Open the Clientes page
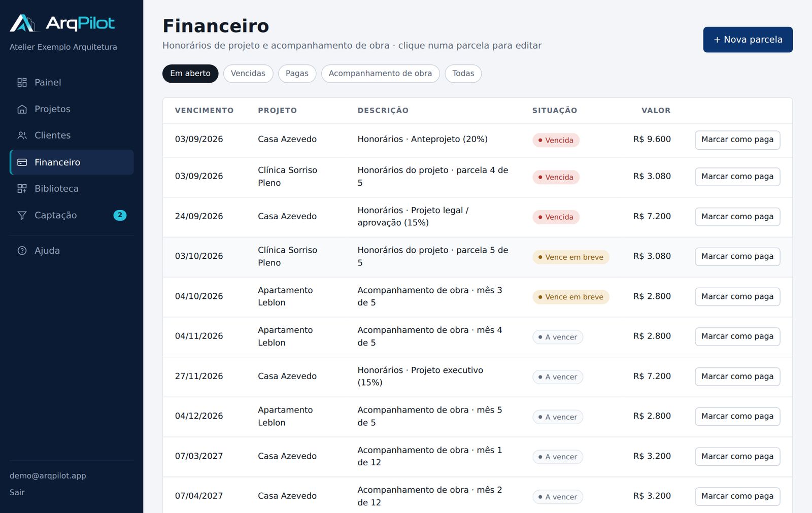Screen dimensions: 812x513 [x=72, y=135]
